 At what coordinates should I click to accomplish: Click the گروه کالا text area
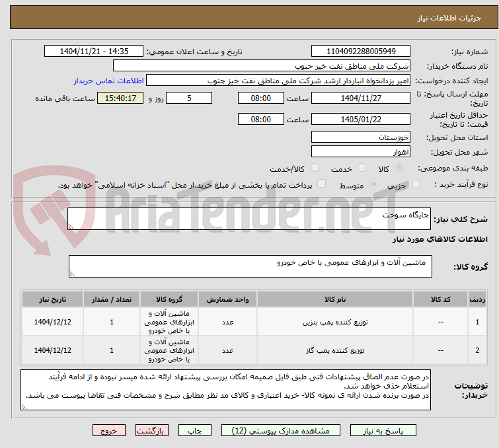(x=250, y=266)
